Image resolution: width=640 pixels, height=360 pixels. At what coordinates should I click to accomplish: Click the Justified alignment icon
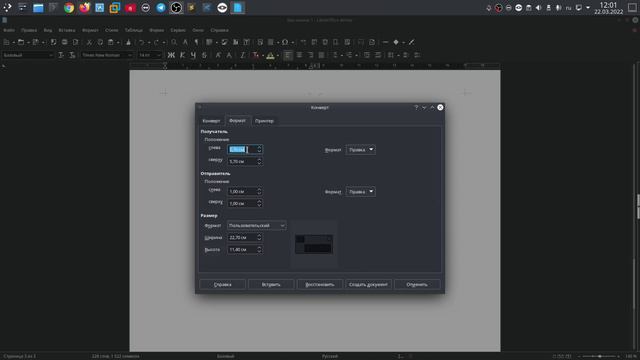pos(321,55)
